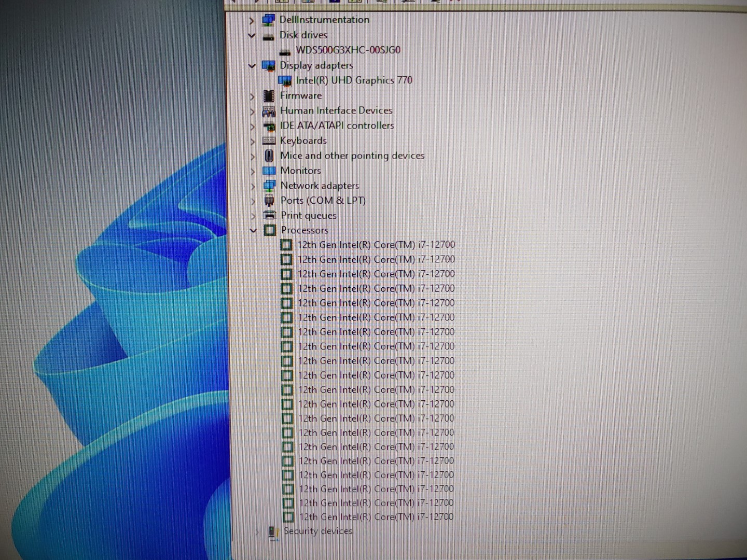Click the Intel UHD Graphics 770 device icon
The image size is (747, 560).
(285, 81)
